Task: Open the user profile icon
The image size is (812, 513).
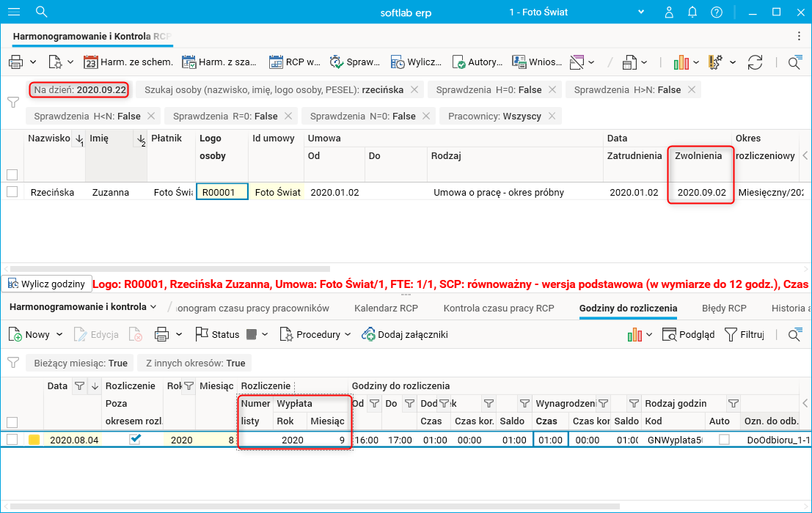Action: pyautogui.click(x=669, y=12)
